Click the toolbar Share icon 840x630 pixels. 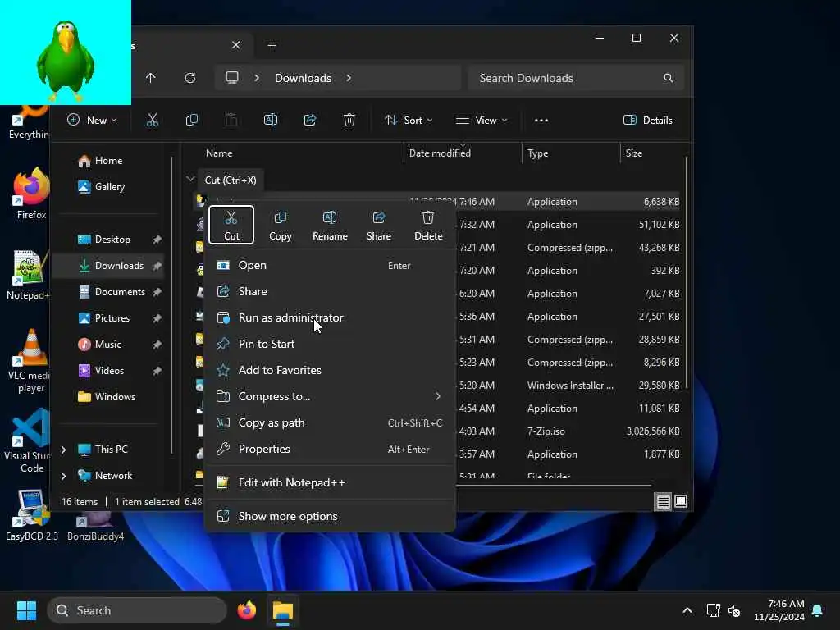point(310,120)
